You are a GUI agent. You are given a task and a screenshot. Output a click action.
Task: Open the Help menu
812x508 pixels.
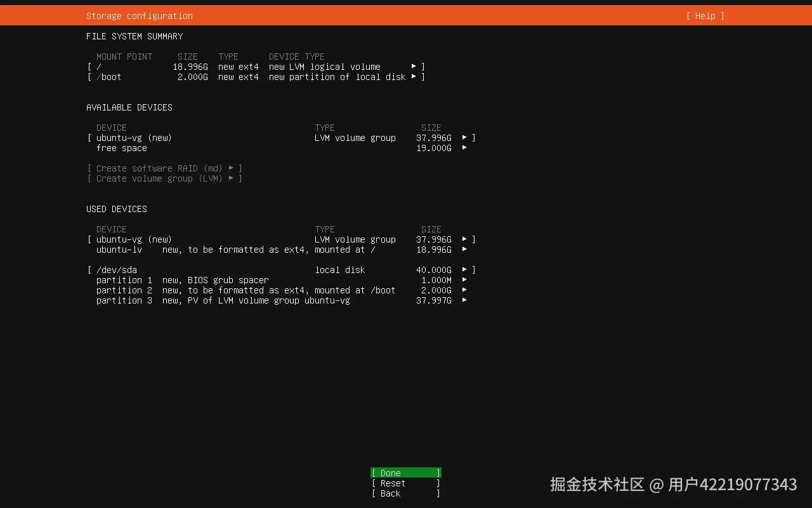coord(705,16)
